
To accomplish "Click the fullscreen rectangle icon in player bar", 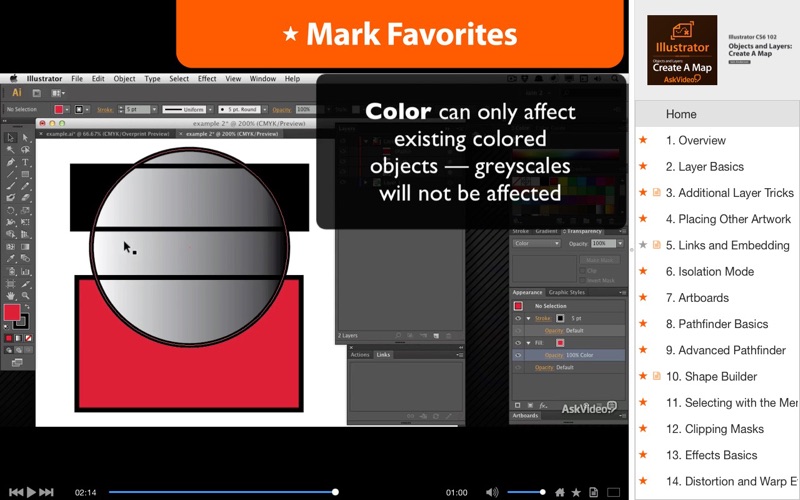I will [x=613, y=492].
